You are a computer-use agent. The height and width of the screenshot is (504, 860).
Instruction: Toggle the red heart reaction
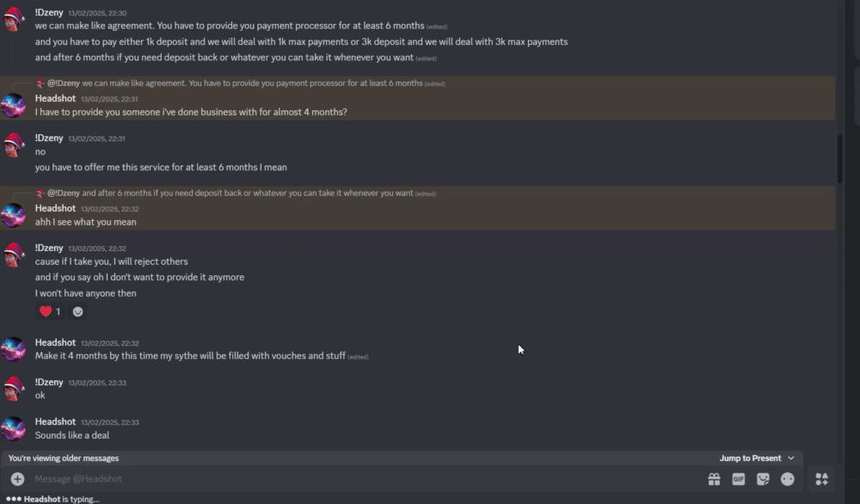coord(50,311)
